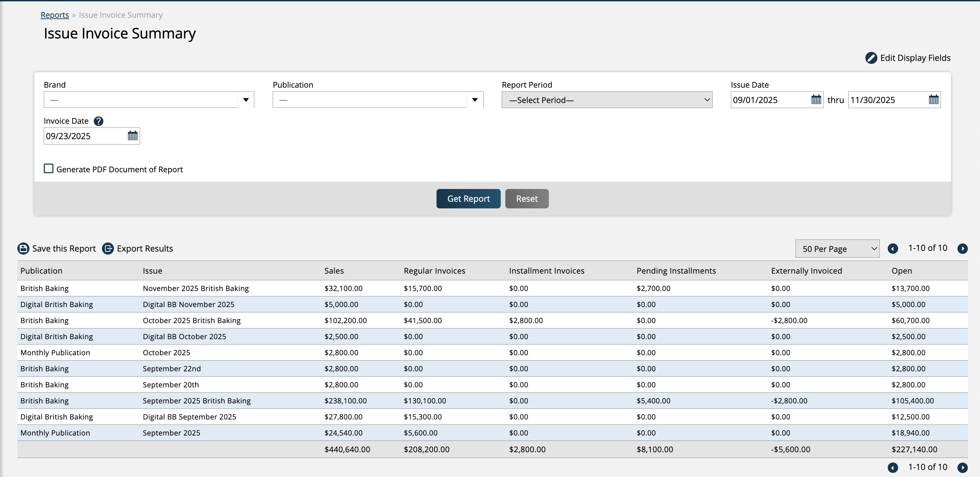Click the Sales column header
Screen dimensions: 980x477
click(x=334, y=271)
